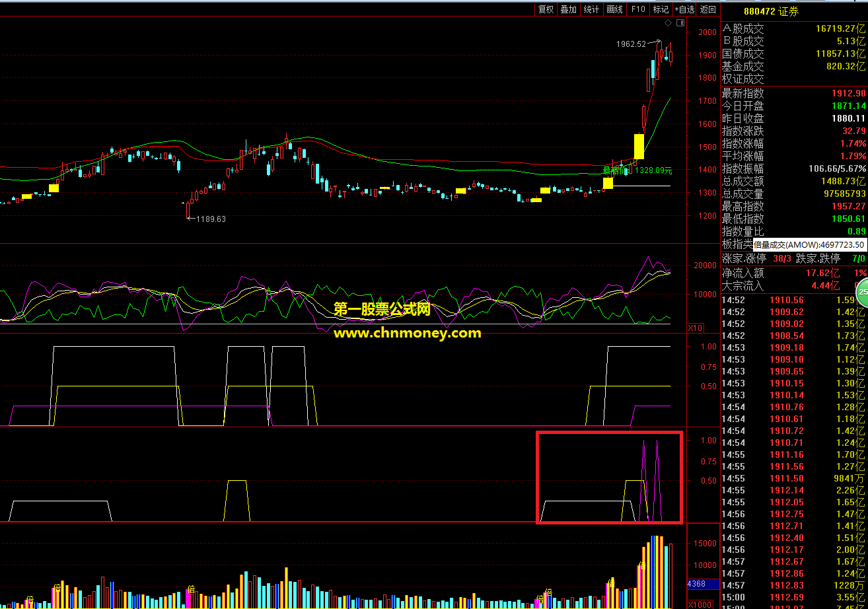Click the 最新指数 value 1912.90
868x609 pixels.
(x=848, y=93)
